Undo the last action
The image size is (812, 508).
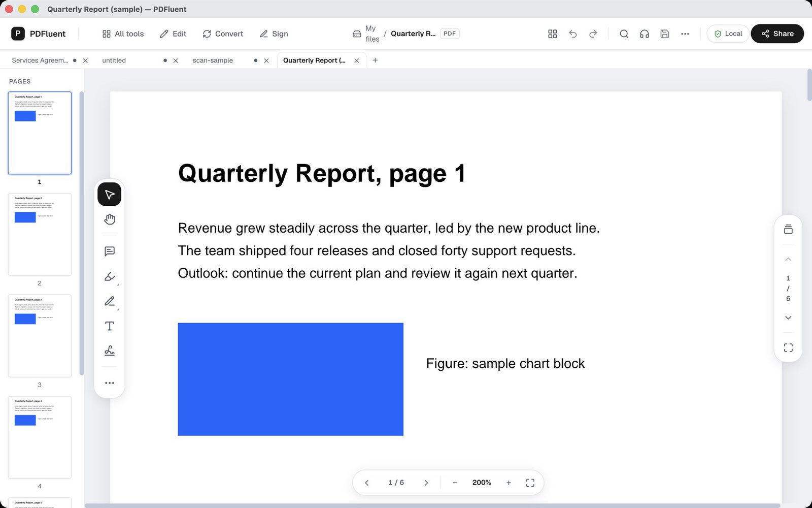[573, 34]
